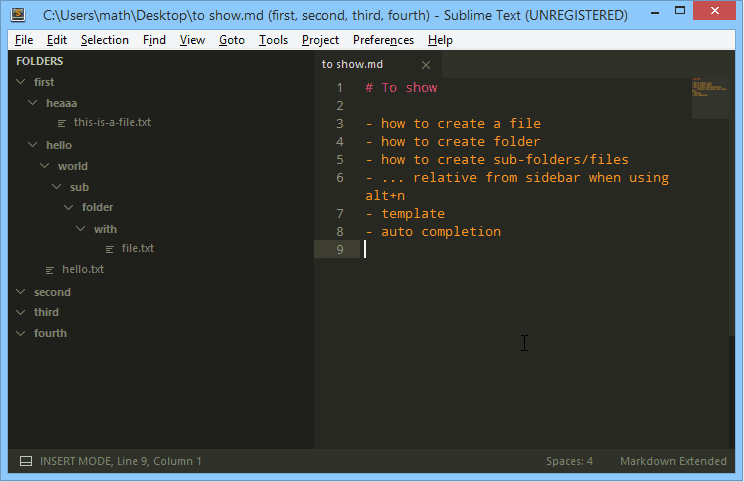Click line number 6 in gutter
The width and height of the screenshot is (744, 482).
point(340,178)
